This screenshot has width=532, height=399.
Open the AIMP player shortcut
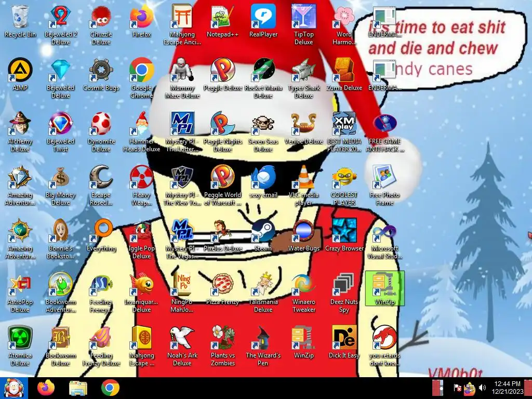pyautogui.click(x=20, y=75)
